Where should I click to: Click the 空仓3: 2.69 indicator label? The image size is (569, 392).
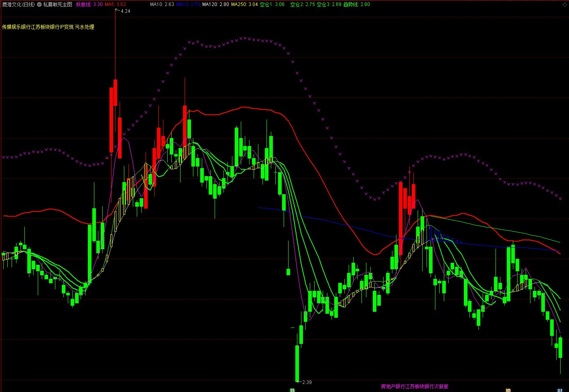(x=329, y=4)
